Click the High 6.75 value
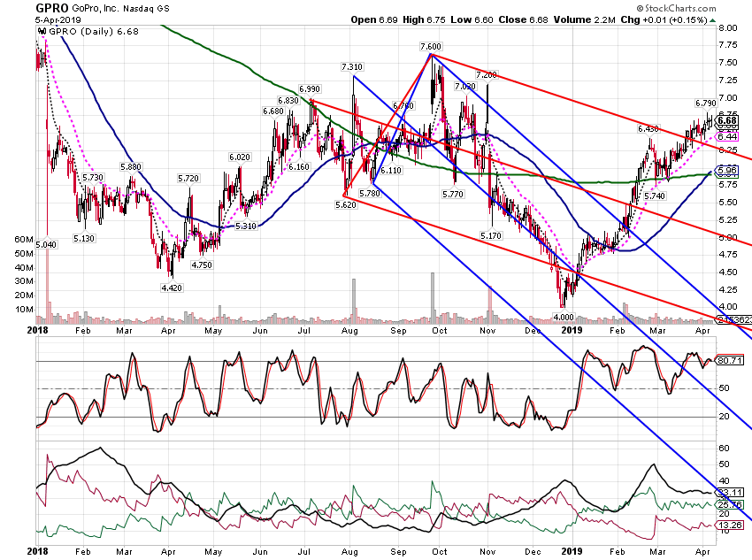The image size is (752, 560). (x=424, y=19)
